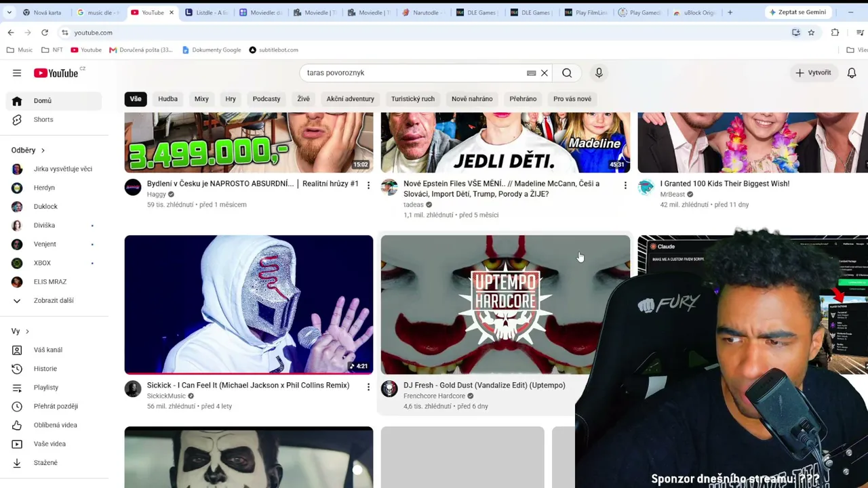This screenshot has height=488, width=868.
Task: Select the Turistický ruch chip
Action: coord(413,99)
